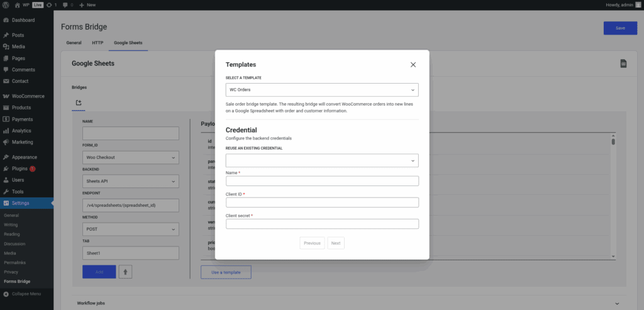
Task: Click the Next button in dialog
Action: pyautogui.click(x=336, y=243)
